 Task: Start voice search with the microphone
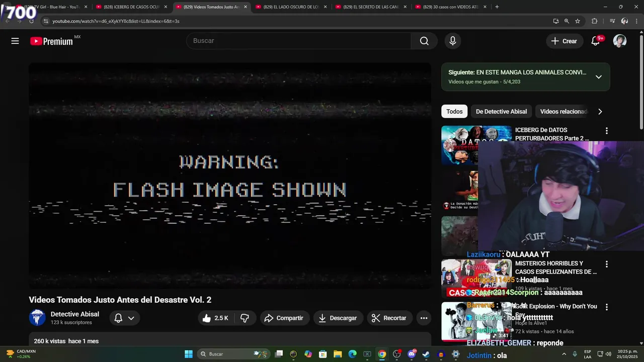tap(453, 41)
